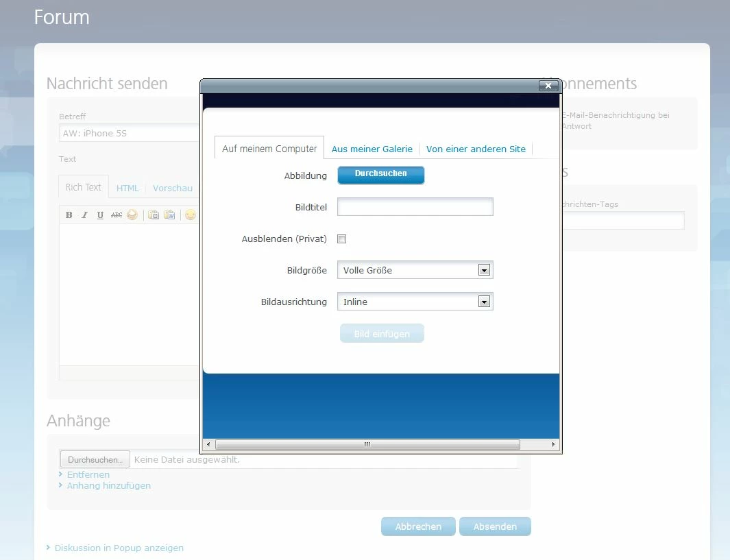730x560 pixels.
Task: Click the Ausblenden (Privat) label
Action: click(x=284, y=239)
